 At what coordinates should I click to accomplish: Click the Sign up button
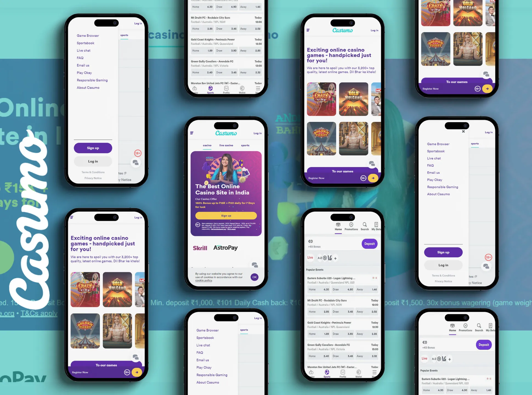click(x=93, y=148)
